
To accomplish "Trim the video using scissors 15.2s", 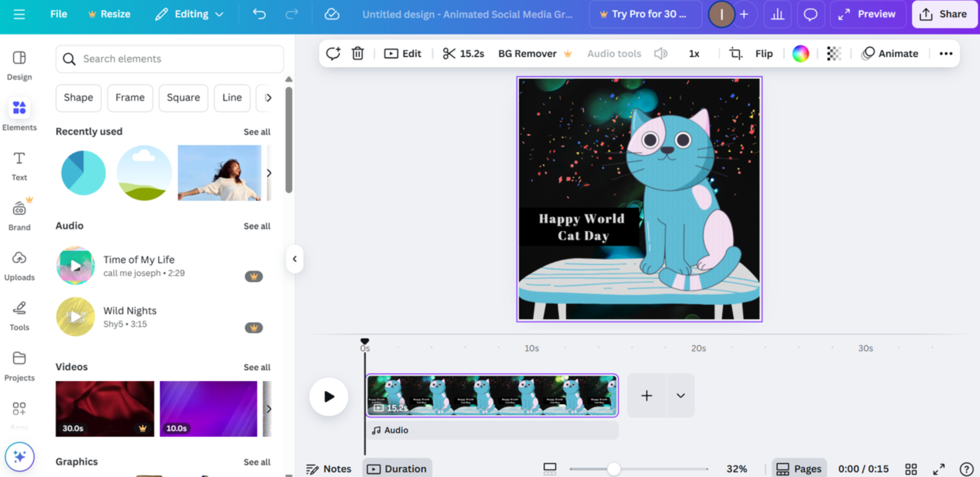I will [x=463, y=54].
